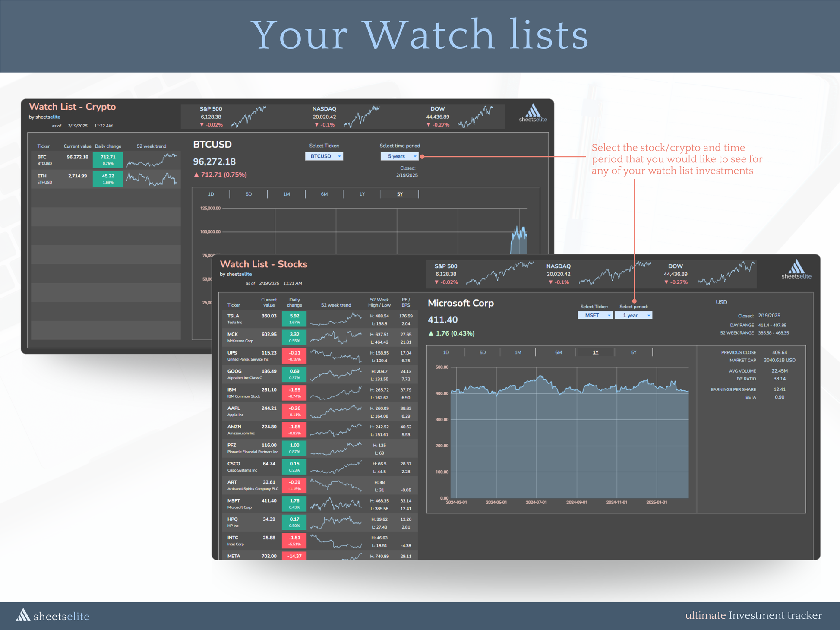The height and width of the screenshot is (630, 840).
Task: Select the 5Y tab in Crypto chart
Action: pos(400,194)
